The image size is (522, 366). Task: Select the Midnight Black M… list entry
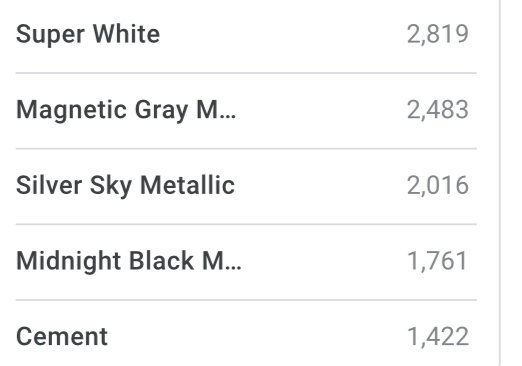click(246, 262)
